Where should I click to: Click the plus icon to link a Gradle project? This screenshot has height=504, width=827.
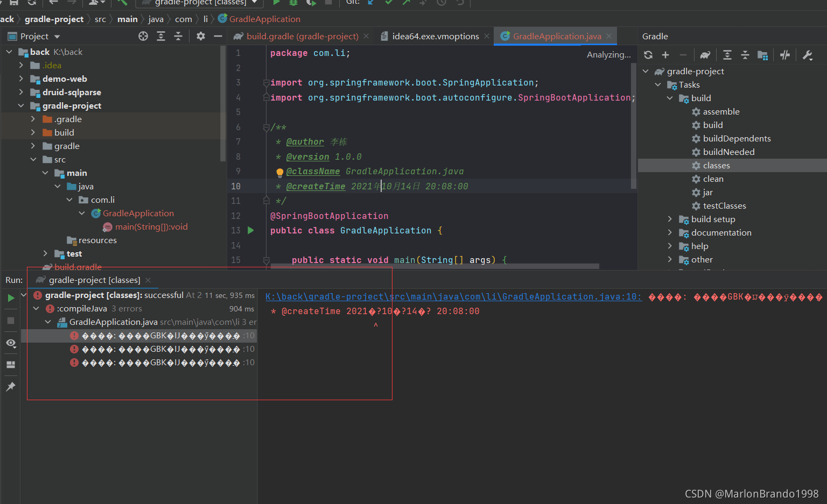pyautogui.click(x=665, y=55)
